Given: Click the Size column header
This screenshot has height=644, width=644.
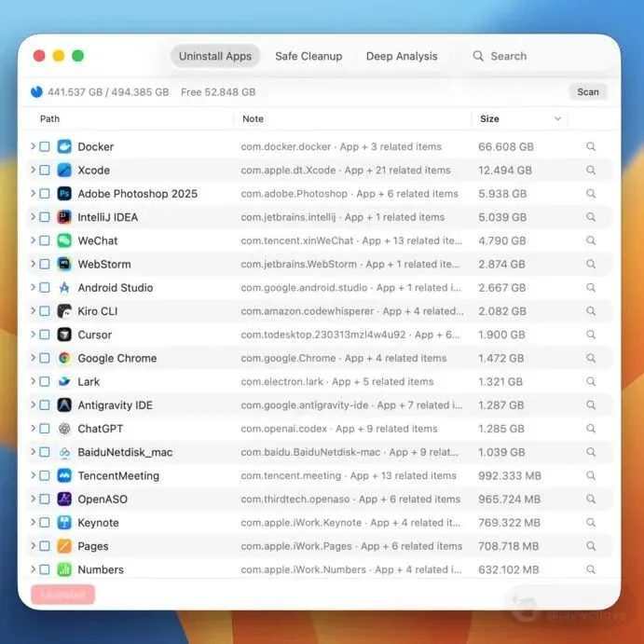Looking at the screenshot, I should tap(489, 118).
